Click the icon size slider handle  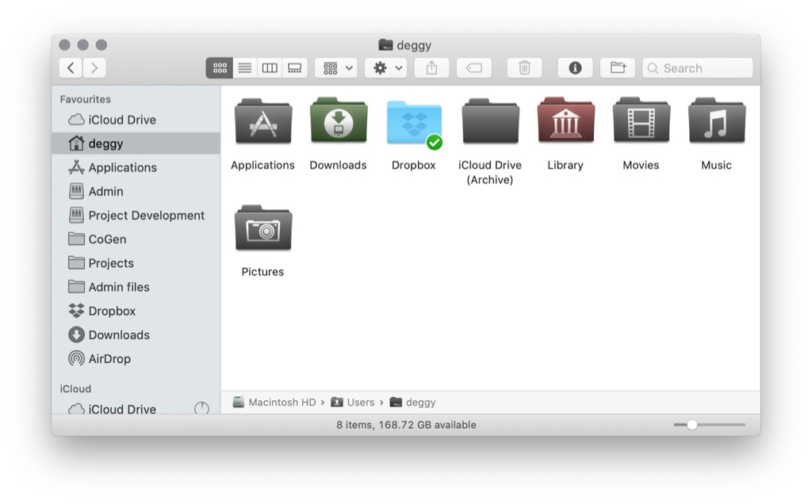(x=691, y=425)
